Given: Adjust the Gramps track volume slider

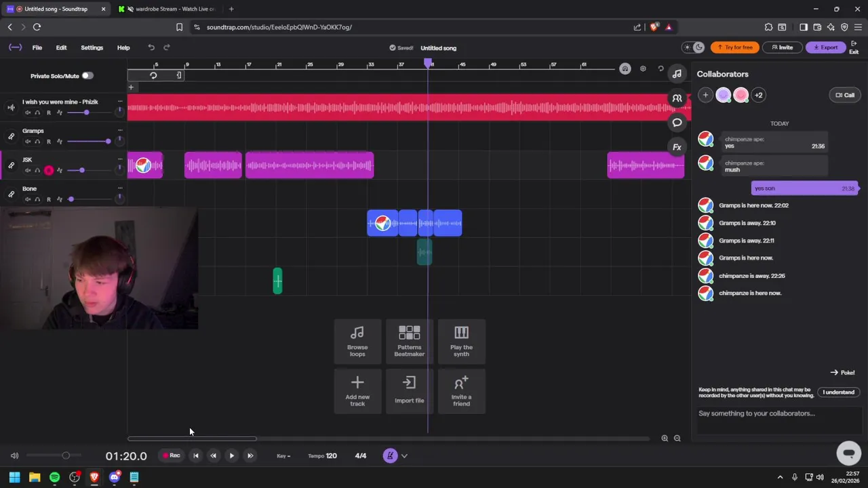Looking at the screenshot, I should (89, 141).
